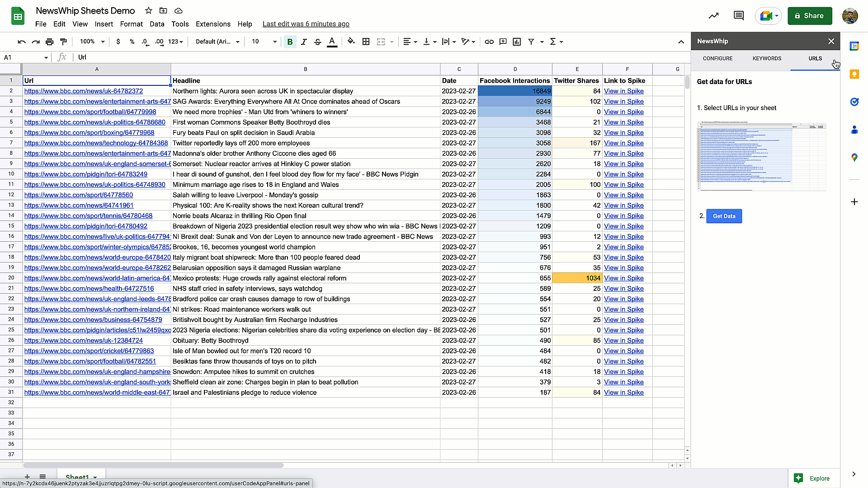Switch to the KEYWORDS tab

coord(767,59)
